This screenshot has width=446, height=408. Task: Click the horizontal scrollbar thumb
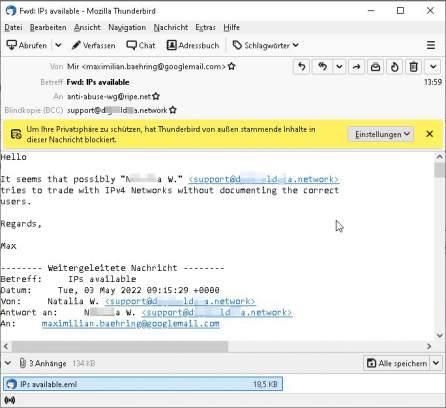pos(120,346)
